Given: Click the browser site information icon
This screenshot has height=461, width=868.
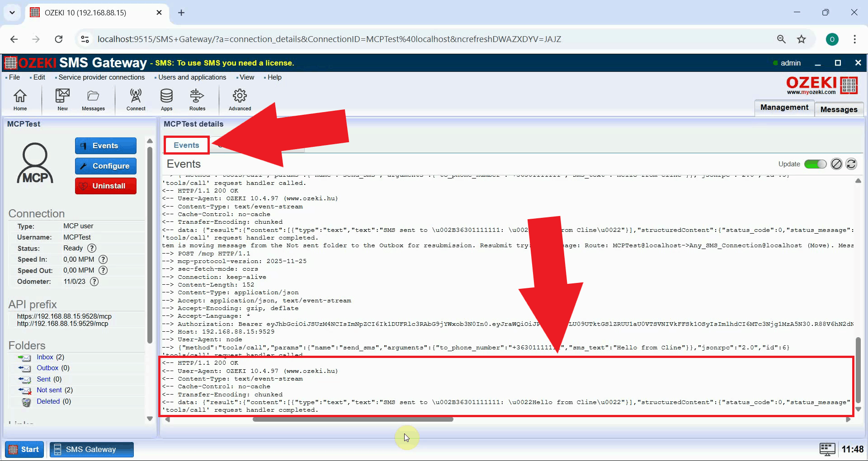Looking at the screenshot, I should click(85, 39).
